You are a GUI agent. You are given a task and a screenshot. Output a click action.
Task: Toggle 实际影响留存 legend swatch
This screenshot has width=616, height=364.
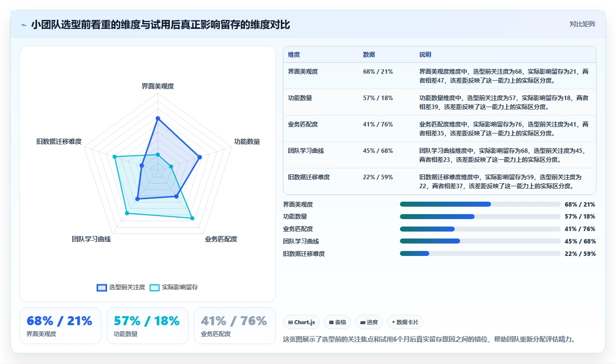155,287
